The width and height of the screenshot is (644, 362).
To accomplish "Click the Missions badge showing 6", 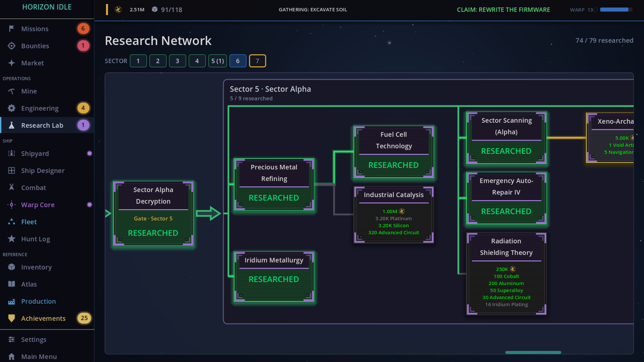I will tap(83, 28).
